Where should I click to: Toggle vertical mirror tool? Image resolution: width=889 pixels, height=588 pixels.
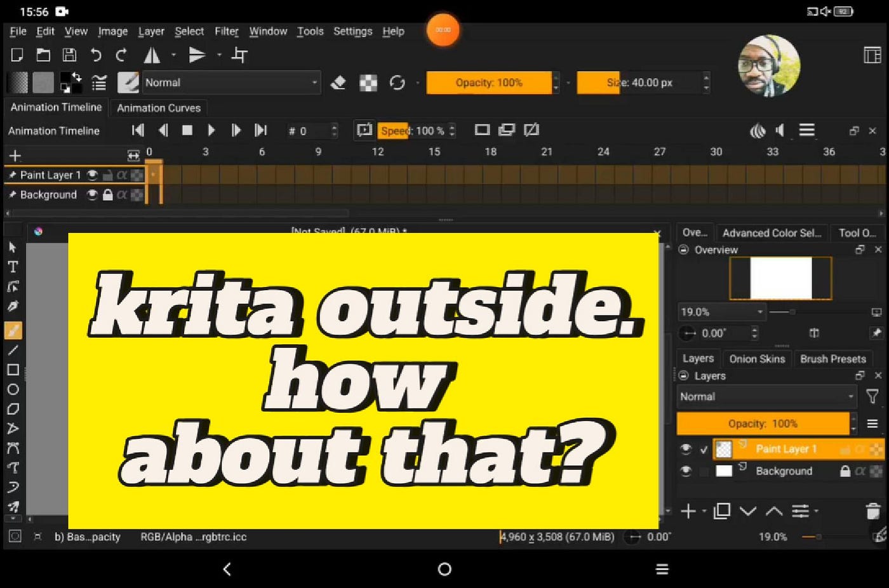197,55
